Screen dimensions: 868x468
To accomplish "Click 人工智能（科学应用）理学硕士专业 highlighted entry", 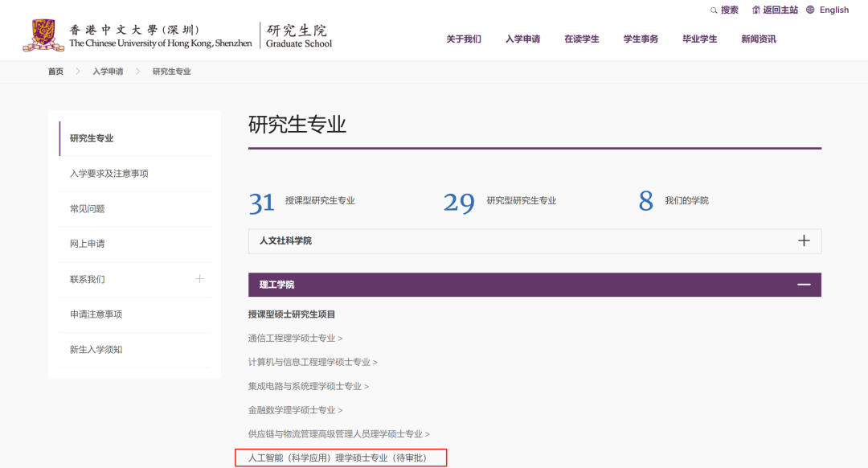I will [x=339, y=458].
